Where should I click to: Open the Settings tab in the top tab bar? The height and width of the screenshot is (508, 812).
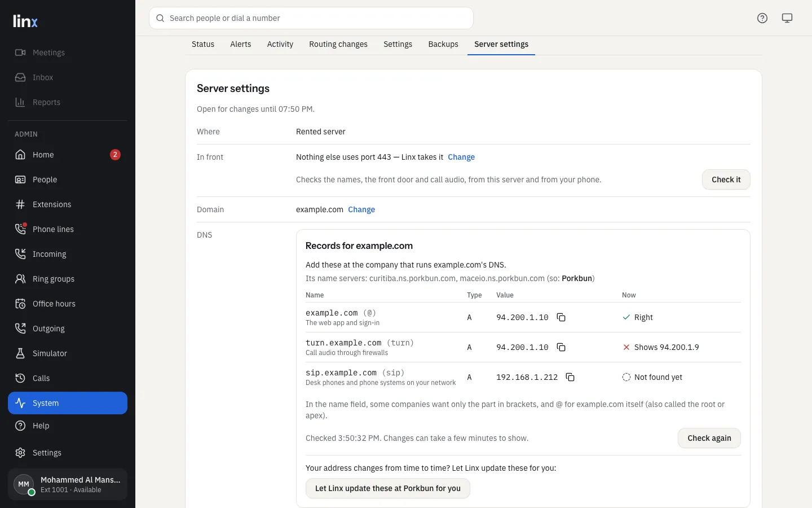398,44
